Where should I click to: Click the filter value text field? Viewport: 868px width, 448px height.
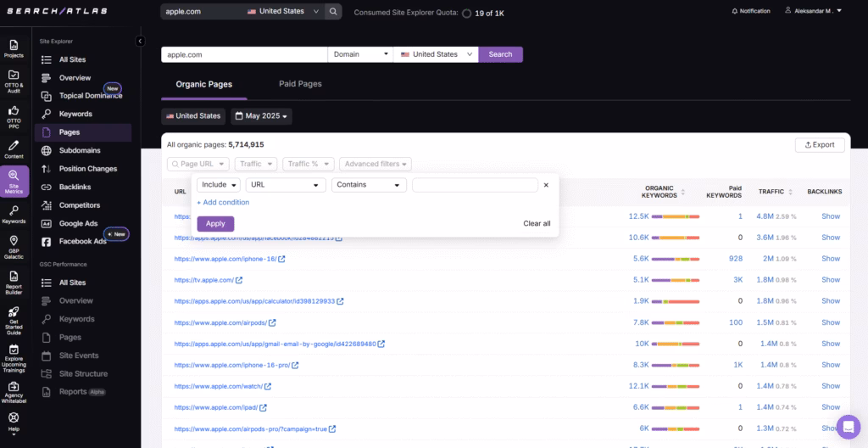(x=475, y=185)
